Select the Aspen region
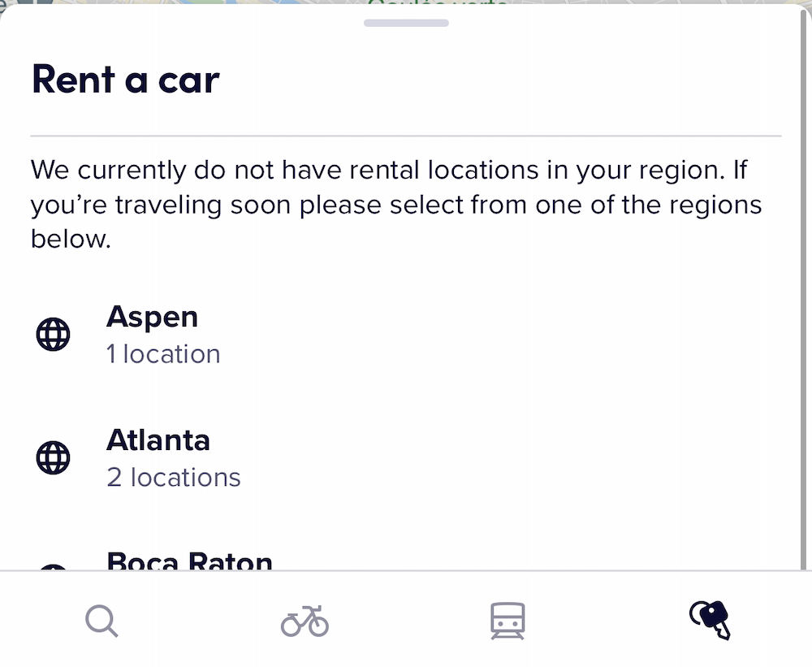 (152, 317)
